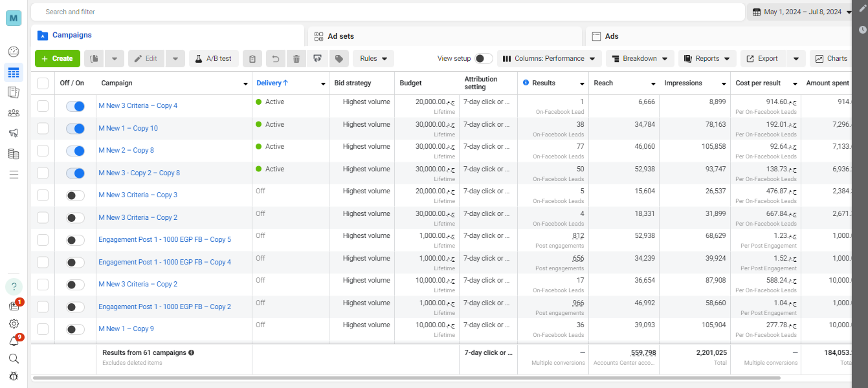Click the green Create button

(x=58, y=59)
